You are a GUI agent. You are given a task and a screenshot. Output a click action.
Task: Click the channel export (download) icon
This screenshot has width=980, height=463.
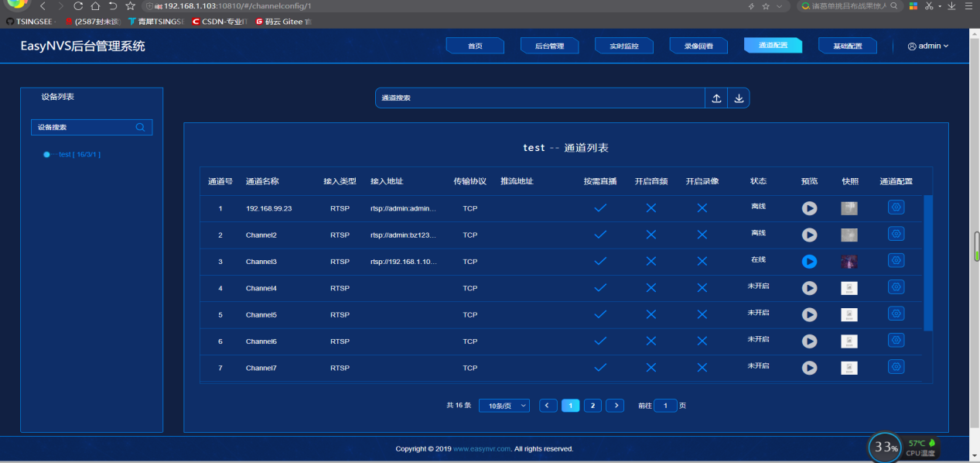[738, 98]
